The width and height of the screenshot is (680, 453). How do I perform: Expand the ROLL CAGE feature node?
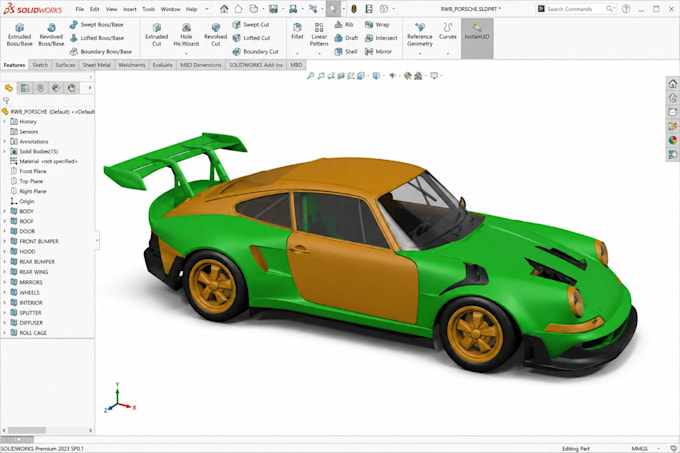tap(5, 333)
